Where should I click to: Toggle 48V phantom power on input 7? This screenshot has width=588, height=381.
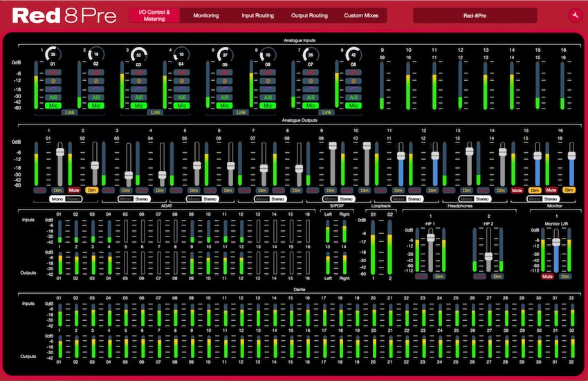pos(311,73)
